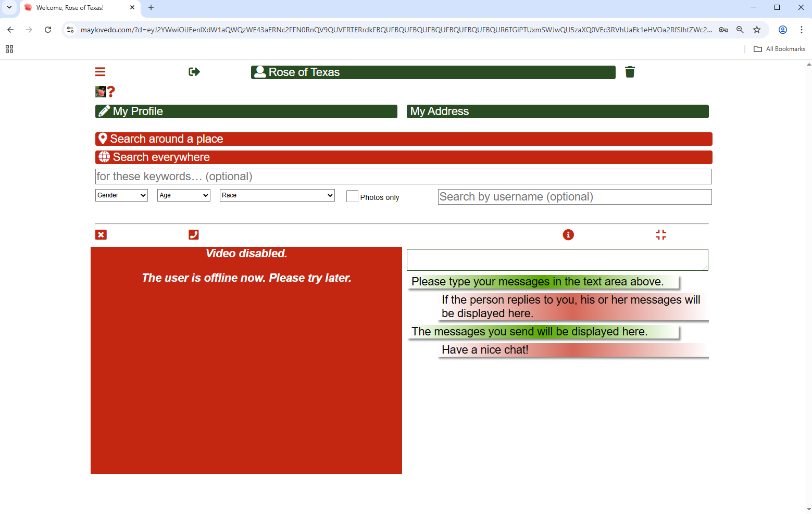Open the Rose of Texas user bar

[x=433, y=72]
